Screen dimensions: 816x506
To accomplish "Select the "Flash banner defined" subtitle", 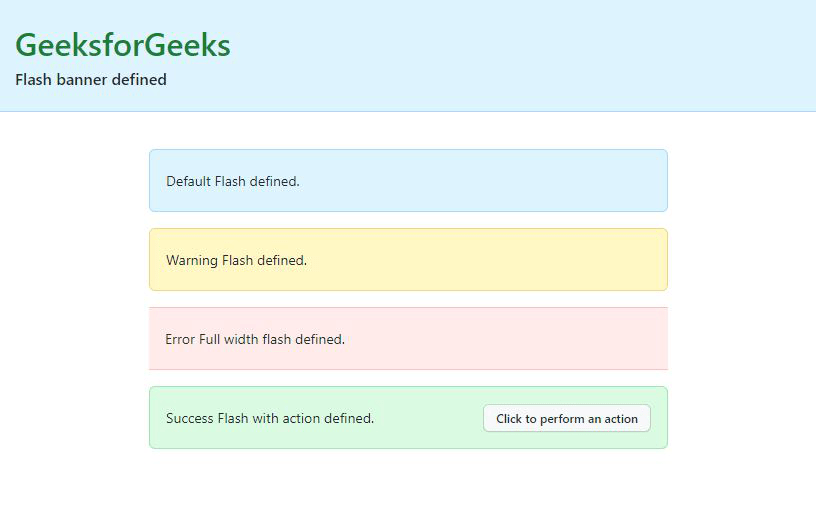I will click(91, 80).
